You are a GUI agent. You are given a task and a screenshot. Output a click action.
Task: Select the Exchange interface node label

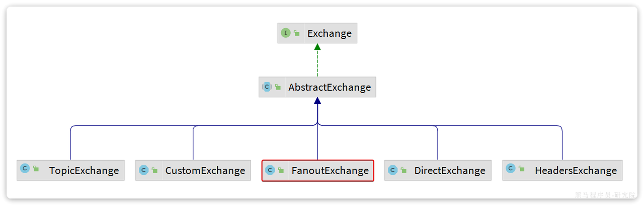[x=330, y=33]
